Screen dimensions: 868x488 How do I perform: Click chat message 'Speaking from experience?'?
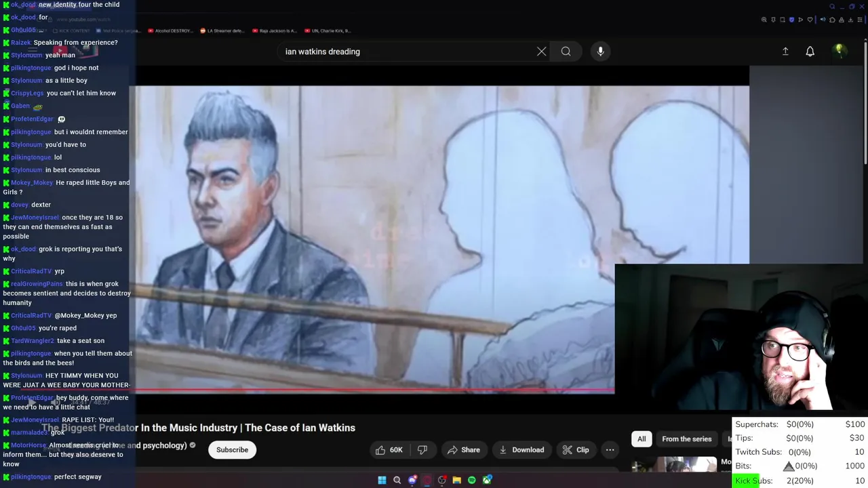click(75, 43)
